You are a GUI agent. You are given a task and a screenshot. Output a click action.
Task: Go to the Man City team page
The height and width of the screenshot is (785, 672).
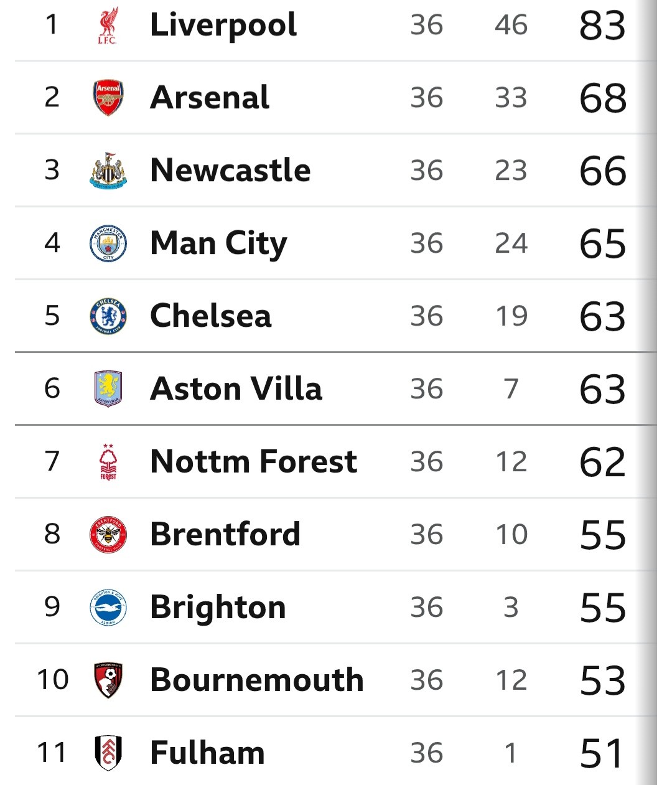(x=218, y=244)
